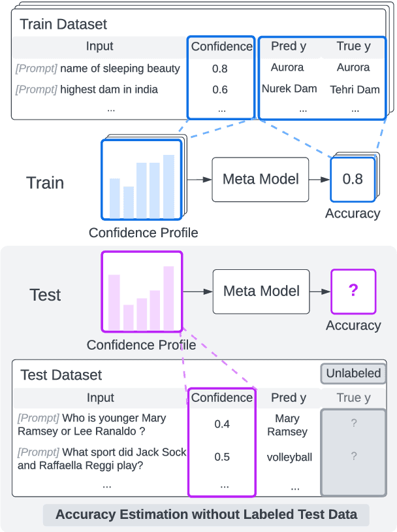Select the Meta Model box in the Train row
Screen dimensions: 397x532
[261, 179]
